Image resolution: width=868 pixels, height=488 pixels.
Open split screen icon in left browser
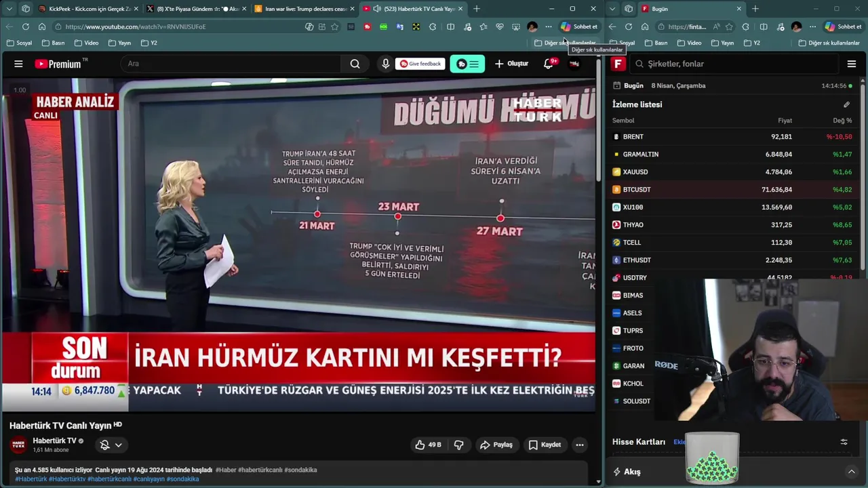[x=450, y=26]
